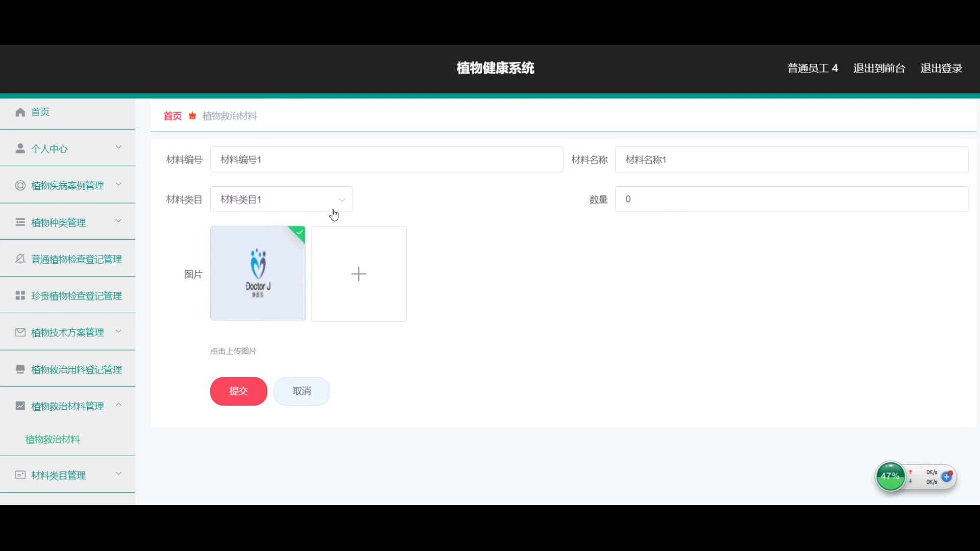
Task: Click the 植物疾病案例管理 sidebar icon
Action: 20,186
